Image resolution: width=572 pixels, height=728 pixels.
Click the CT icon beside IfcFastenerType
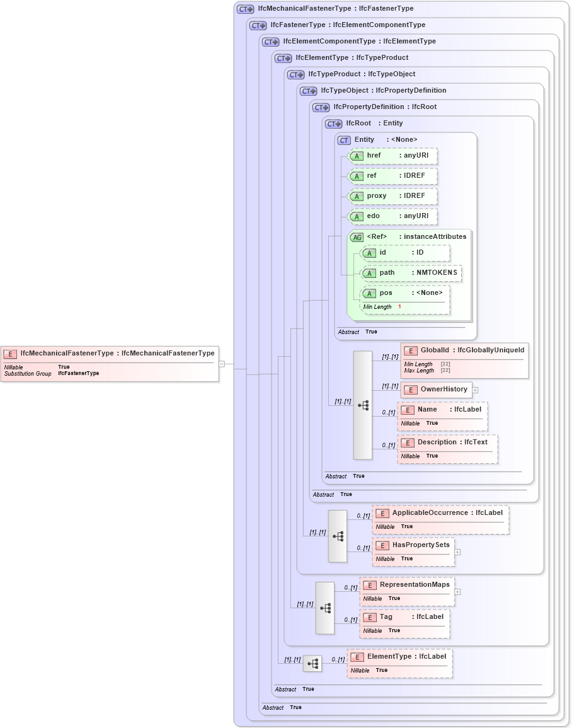257,25
